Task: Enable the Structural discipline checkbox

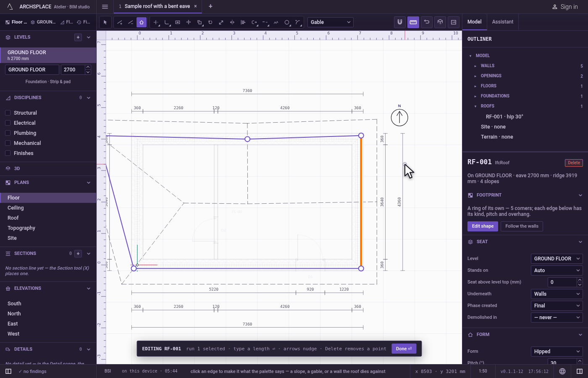Action: coord(8,113)
